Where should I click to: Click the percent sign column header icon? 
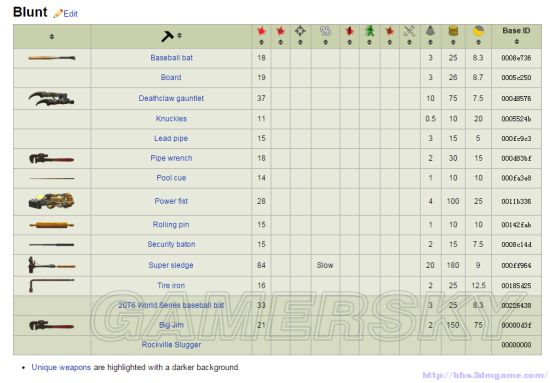325,31
